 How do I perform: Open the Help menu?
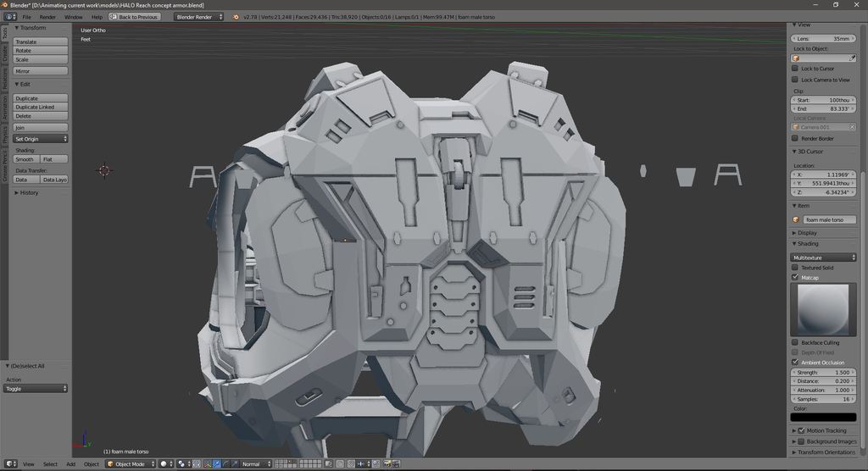(97, 17)
